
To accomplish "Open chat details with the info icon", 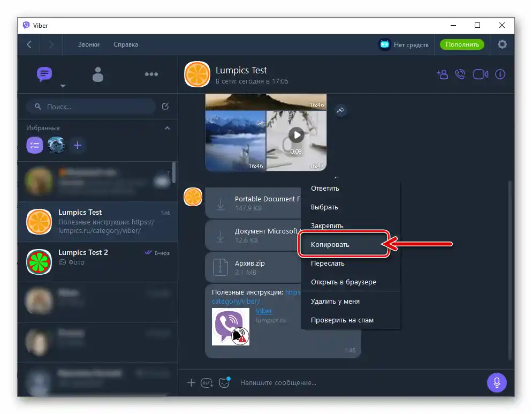I will (500, 74).
